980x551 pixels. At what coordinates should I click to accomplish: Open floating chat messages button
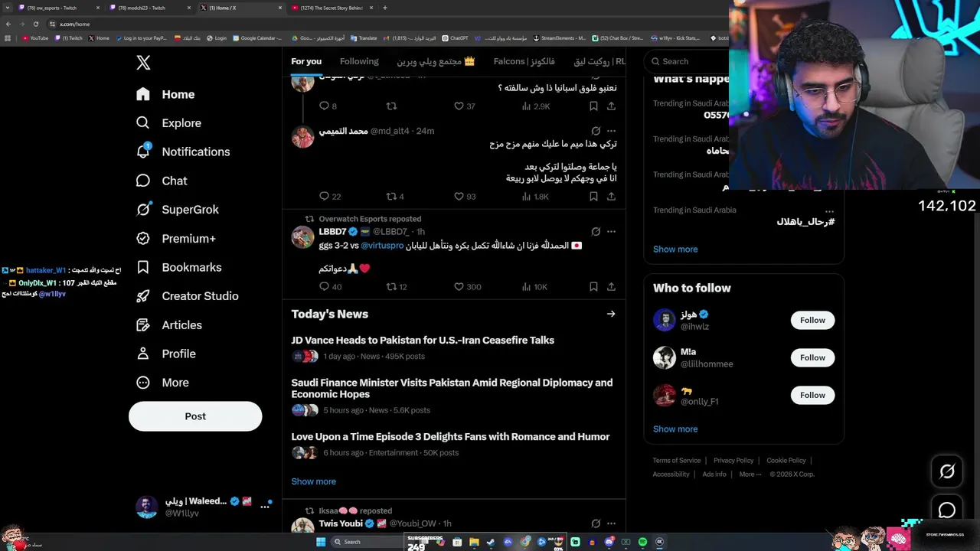coord(947,510)
